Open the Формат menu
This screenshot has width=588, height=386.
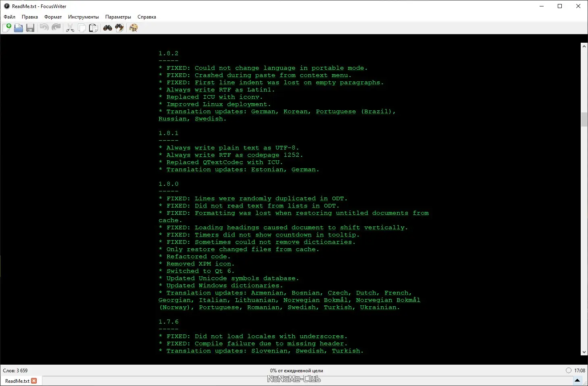pos(53,17)
